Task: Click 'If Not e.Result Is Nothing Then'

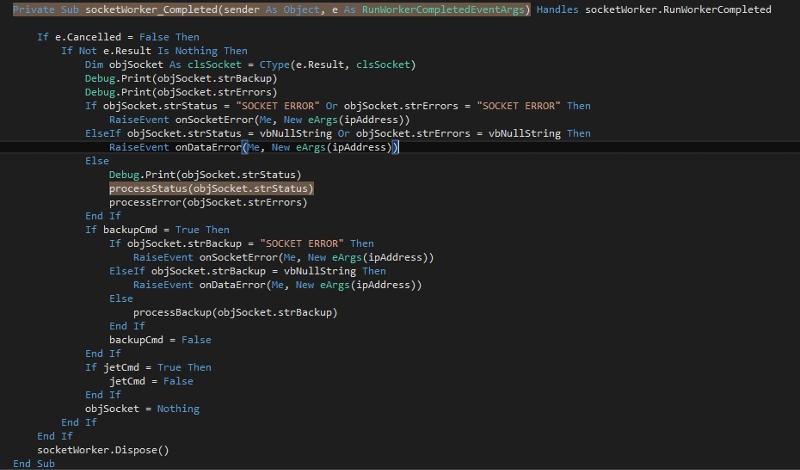Action: coord(154,51)
